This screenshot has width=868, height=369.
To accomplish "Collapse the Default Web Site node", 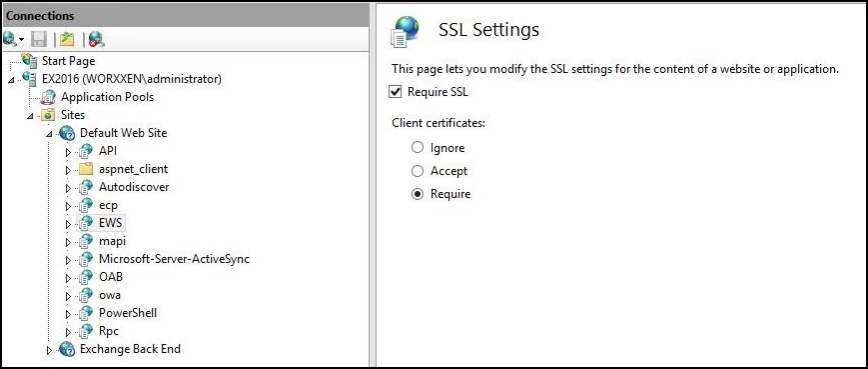I will [x=49, y=135].
